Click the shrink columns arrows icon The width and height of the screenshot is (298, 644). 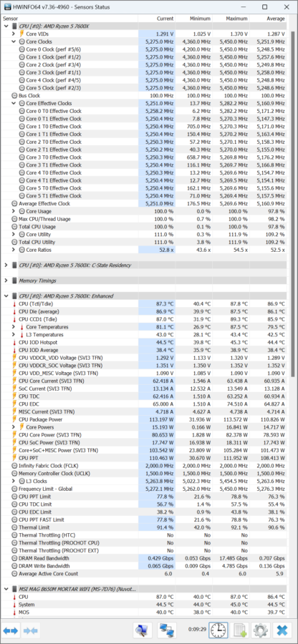pos(31,630)
